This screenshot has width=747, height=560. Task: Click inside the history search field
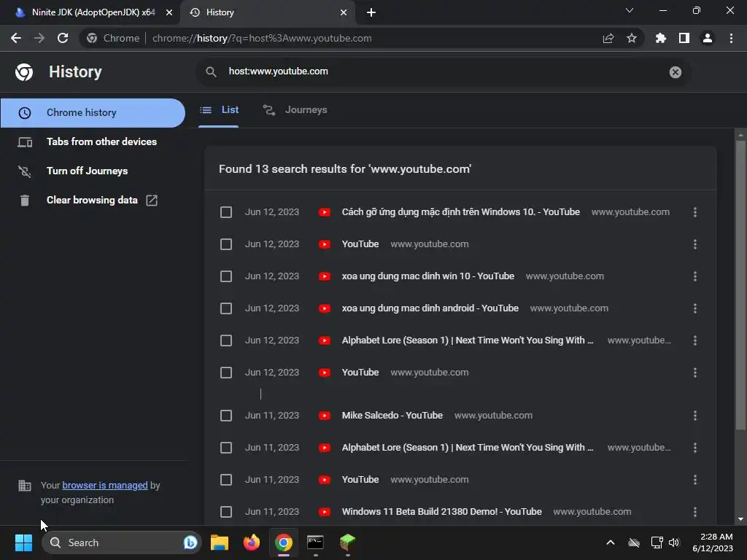click(443, 72)
